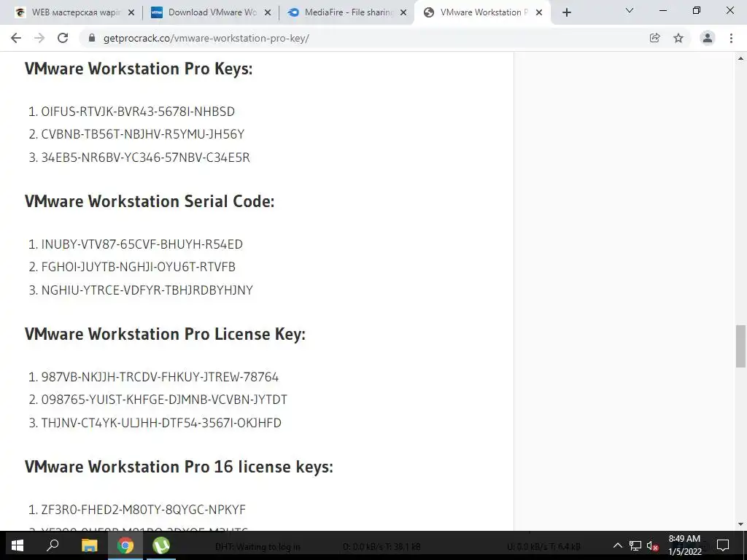
Task: Open Chrome's three-dot menu
Action: [x=731, y=38]
